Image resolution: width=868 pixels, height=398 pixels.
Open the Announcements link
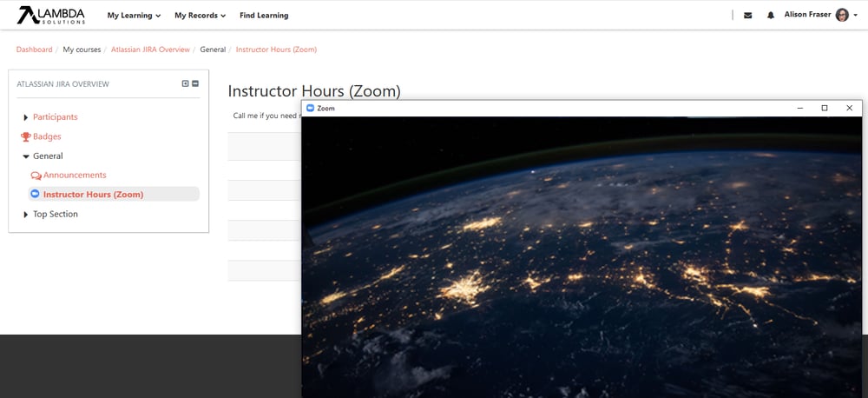[x=75, y=175]
